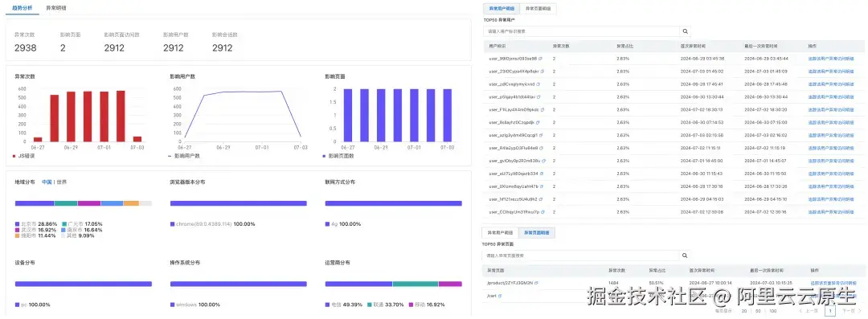The height and width of the screenshot is (319, 868).
Task: Select 联通 33.70% legend swatch
Action: (368, 305)
